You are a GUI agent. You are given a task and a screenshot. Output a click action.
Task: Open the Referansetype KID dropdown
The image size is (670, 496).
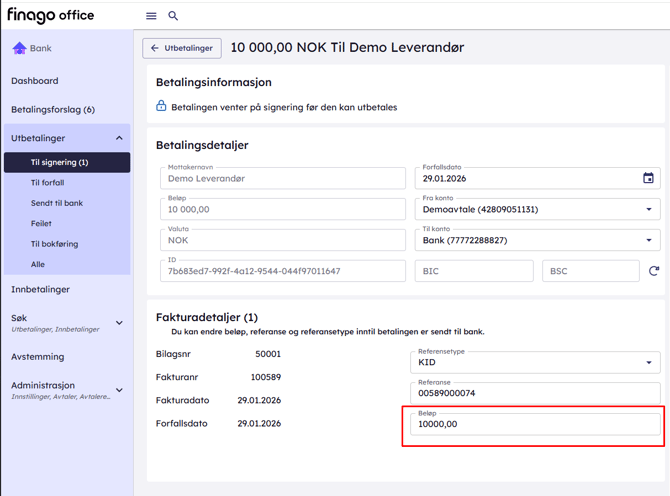[535, 362]
